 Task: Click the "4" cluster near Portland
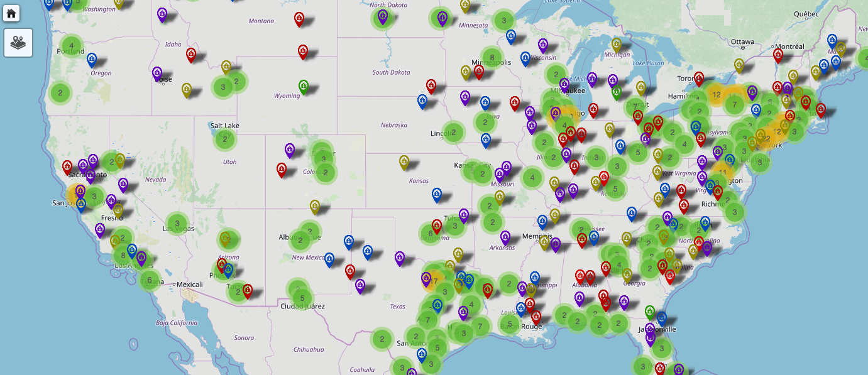coord(72,46)
